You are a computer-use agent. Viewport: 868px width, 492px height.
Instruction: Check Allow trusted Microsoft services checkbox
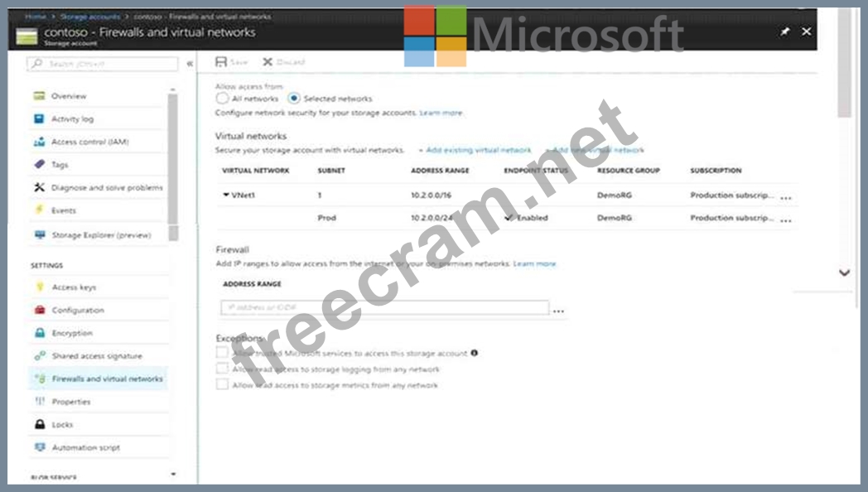pos(222,353)
